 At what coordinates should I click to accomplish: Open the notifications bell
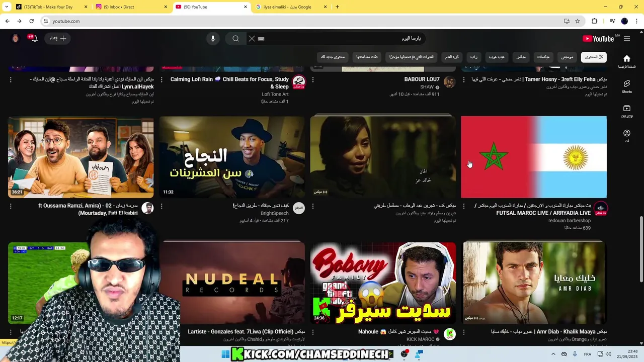33,38
